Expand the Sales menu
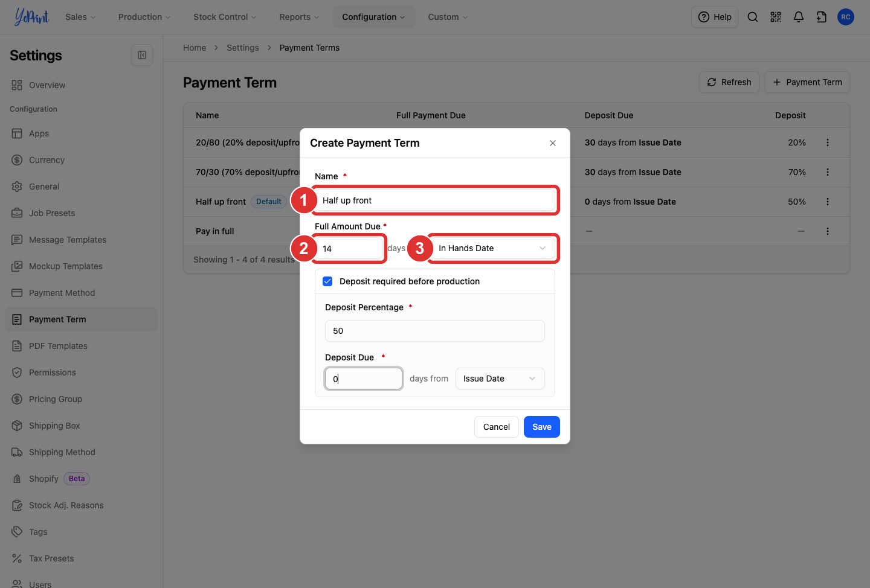 click(80, 17)
